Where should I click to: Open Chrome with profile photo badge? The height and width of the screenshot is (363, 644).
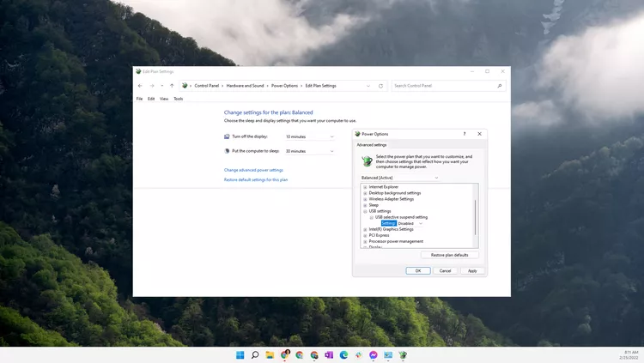(x=284, y=354)
